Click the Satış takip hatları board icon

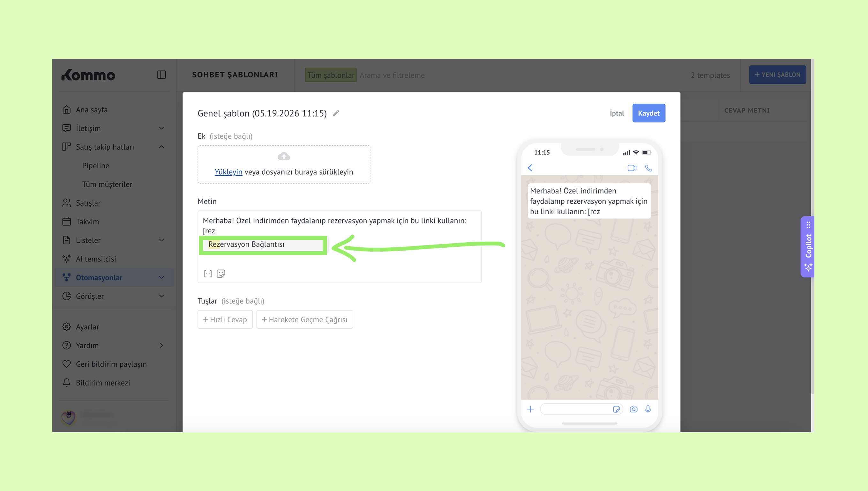pyautogui.click(x=66, y=147)
